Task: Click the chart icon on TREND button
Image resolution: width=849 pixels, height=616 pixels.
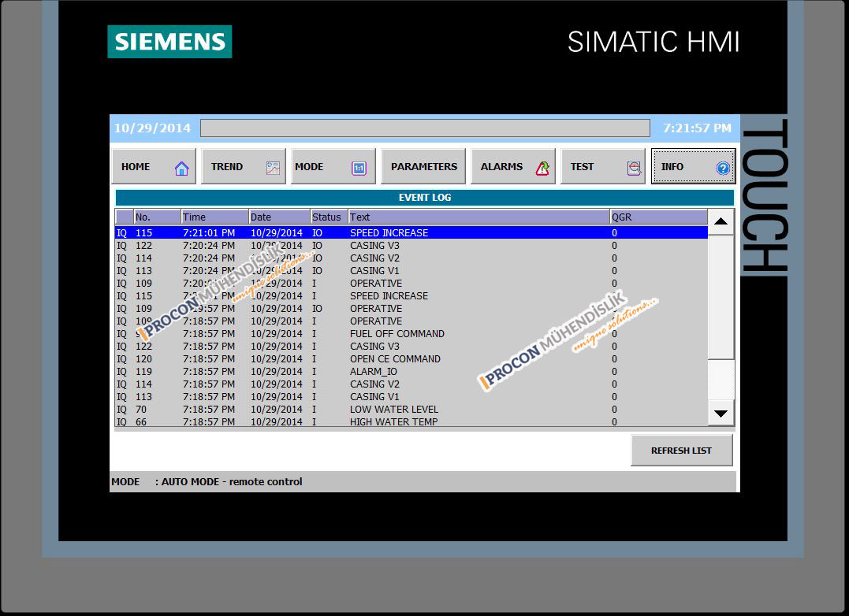Action: pos(273,168)
